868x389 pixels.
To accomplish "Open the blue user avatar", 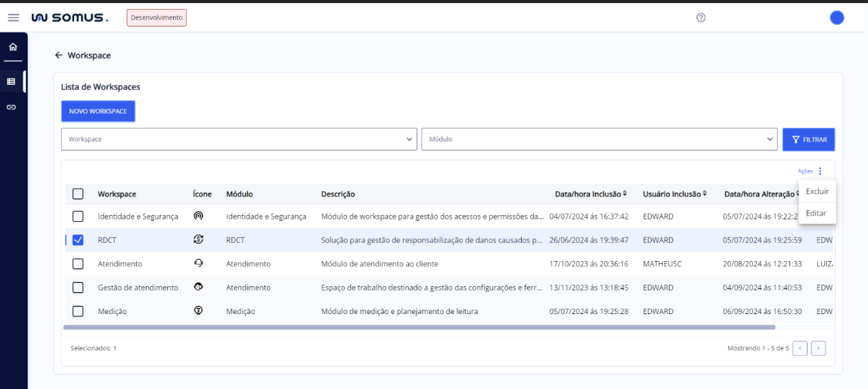I will (x=837, y=17).
